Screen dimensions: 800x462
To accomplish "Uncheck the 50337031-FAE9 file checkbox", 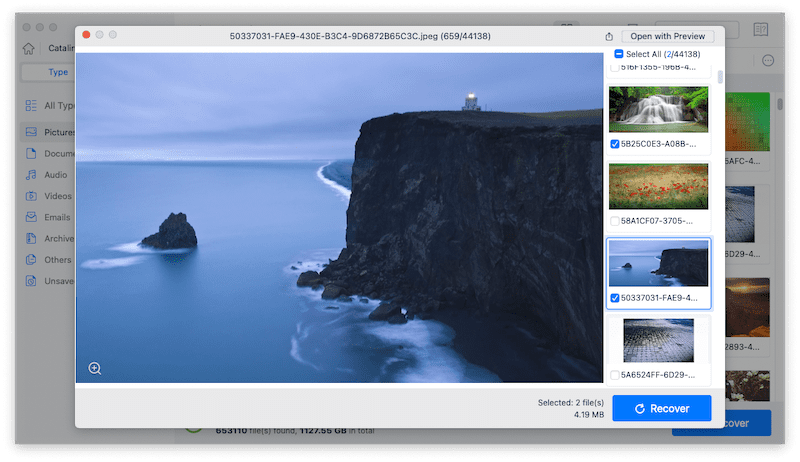I will click(x=615, y=298).
